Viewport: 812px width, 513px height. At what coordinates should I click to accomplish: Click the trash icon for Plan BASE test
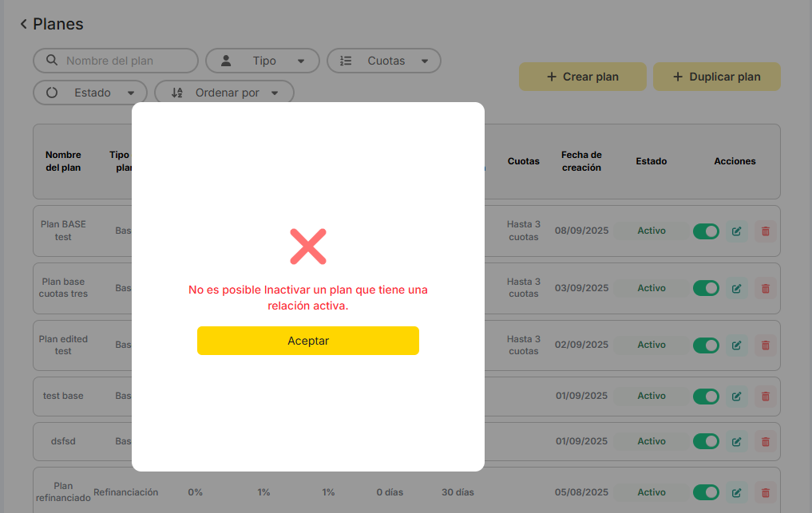tap(765, 231)
